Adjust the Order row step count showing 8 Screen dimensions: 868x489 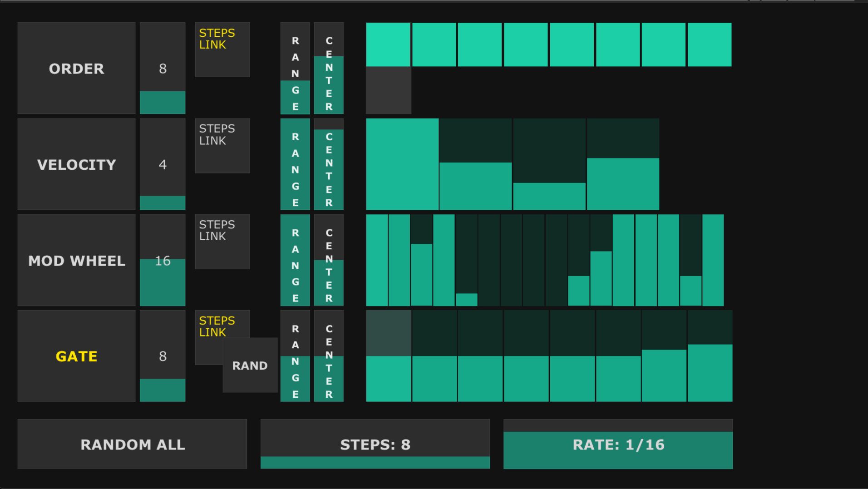(162, 68)
